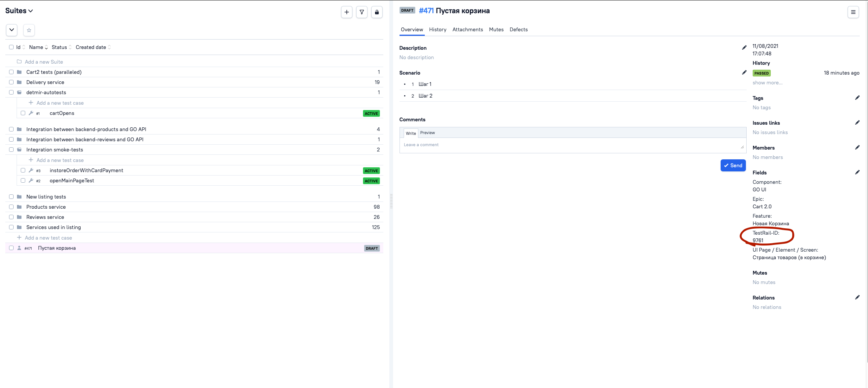Image resolution: width=868 pixels, height=388 pixels.
Task: Expand the Products service suite folder
Action: pos(19,207)
